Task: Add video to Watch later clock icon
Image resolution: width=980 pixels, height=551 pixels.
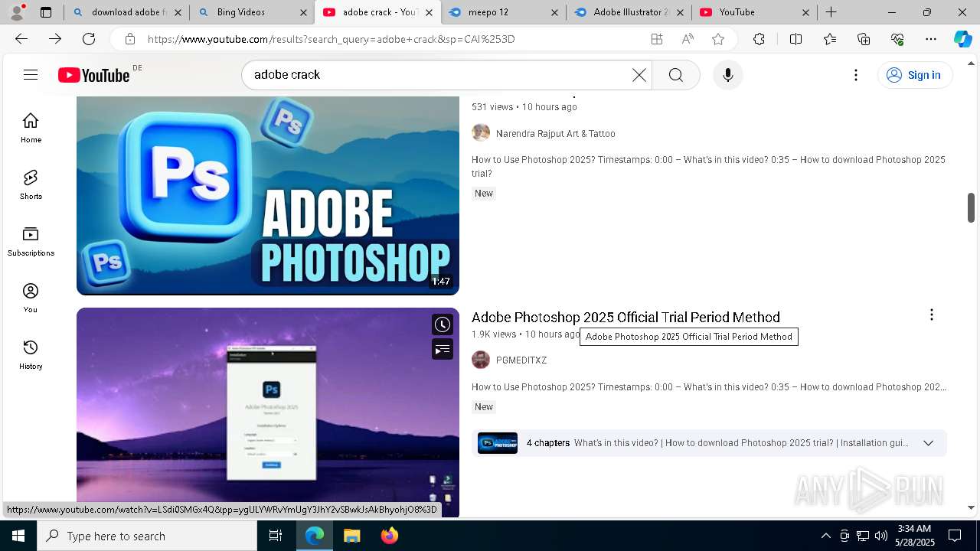Action: [x=443, y=324]
